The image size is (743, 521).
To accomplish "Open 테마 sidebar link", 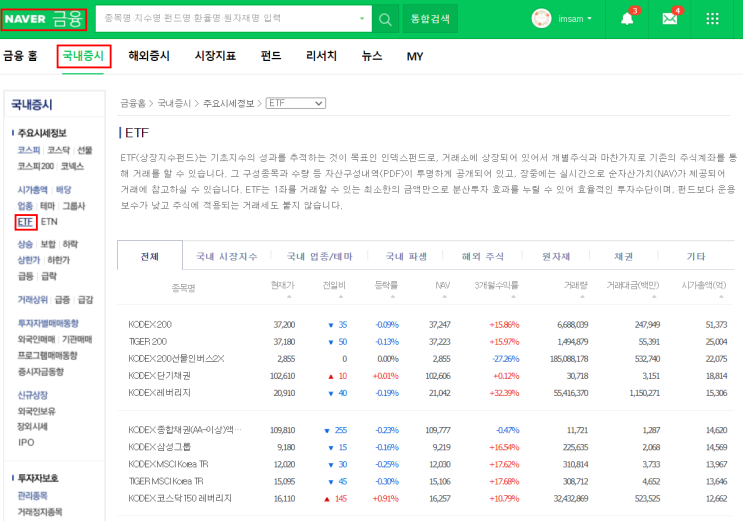I will tap(47, 206).
